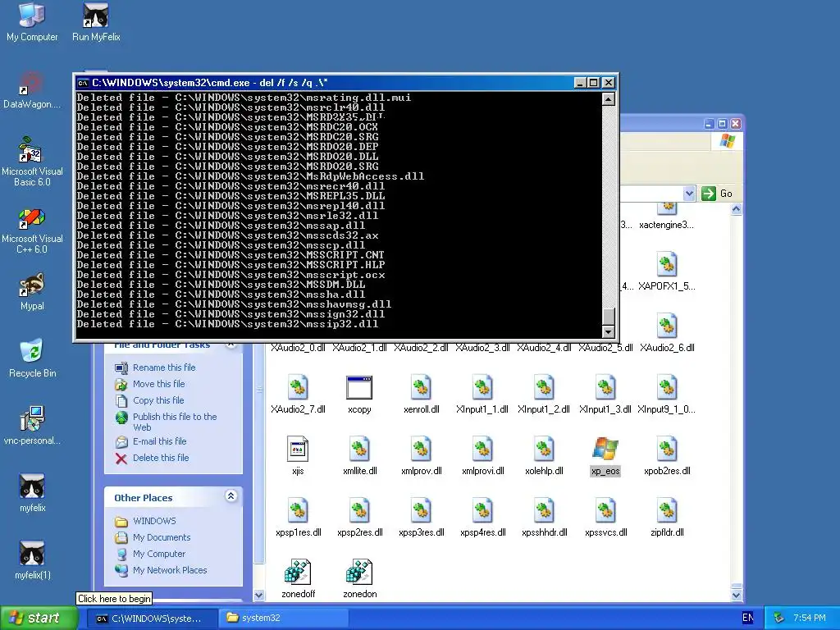Select XInput1_1.dll file
This screenshot has height=630, width=840.
coord(482,395)
